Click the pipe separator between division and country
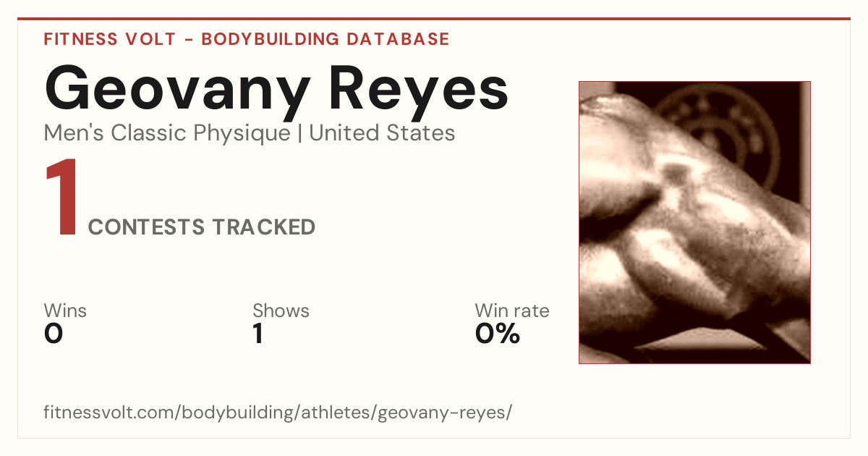The height and width of the screenshot is (456, 868). 299,133
